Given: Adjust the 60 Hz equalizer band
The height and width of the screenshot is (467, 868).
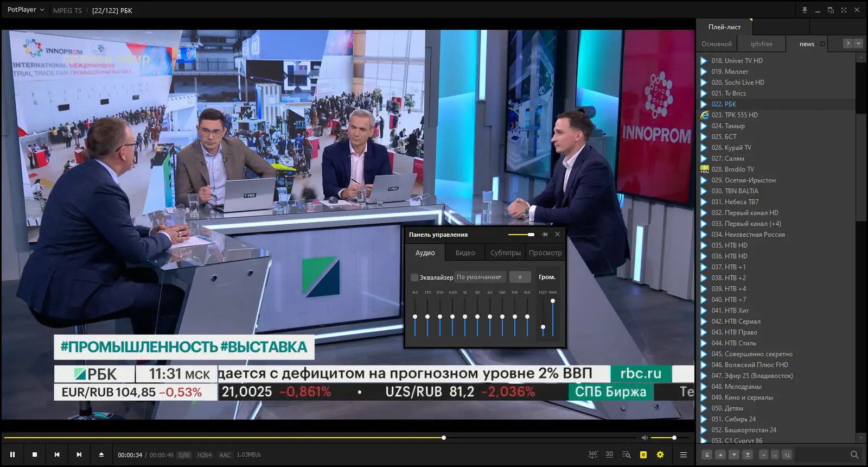Looking at the screenshot, I should pos(415,317).
